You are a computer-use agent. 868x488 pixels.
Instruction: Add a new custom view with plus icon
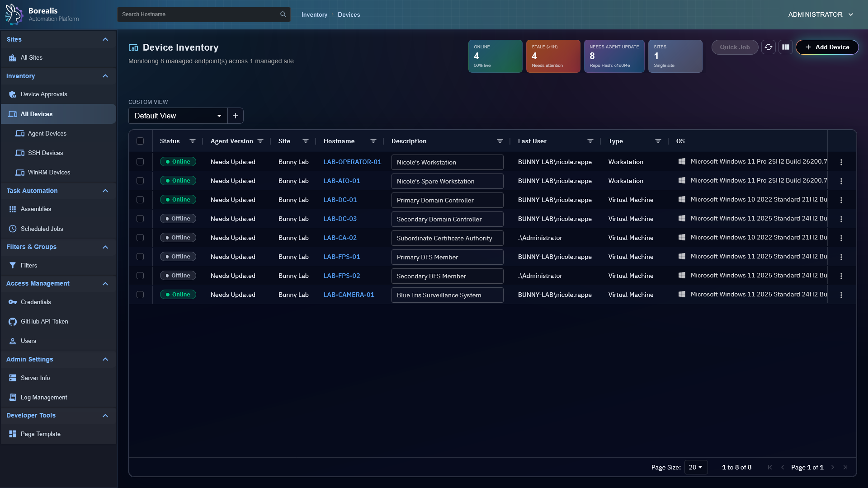point(236,116)
